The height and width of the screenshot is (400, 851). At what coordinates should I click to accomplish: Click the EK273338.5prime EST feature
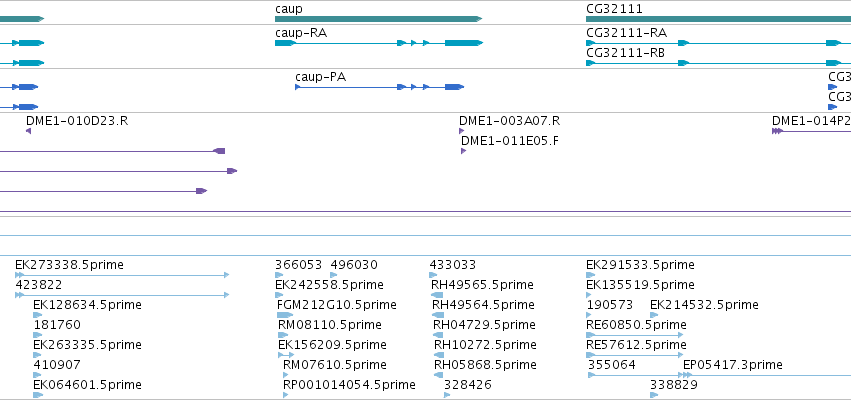pos(122,275)
